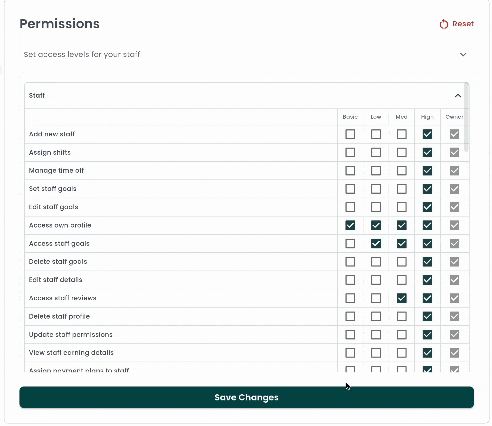
Task: Uncheck Med for Access own profile
Action: tap(402, 225)
